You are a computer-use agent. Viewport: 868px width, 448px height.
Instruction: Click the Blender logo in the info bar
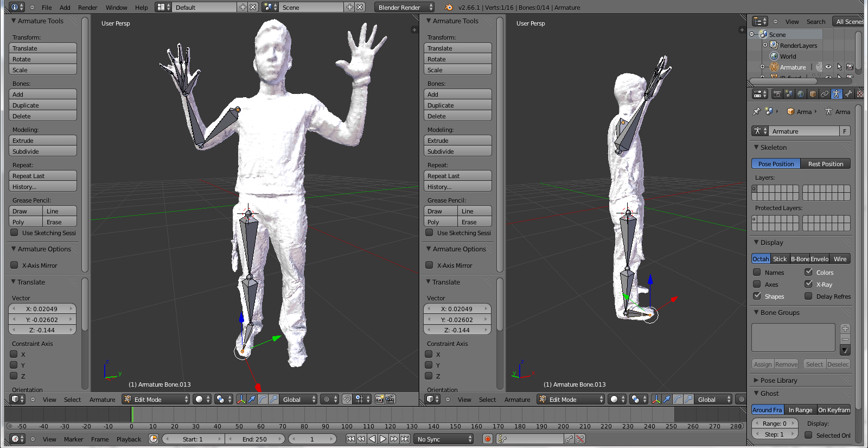click(x=449, y=7)
